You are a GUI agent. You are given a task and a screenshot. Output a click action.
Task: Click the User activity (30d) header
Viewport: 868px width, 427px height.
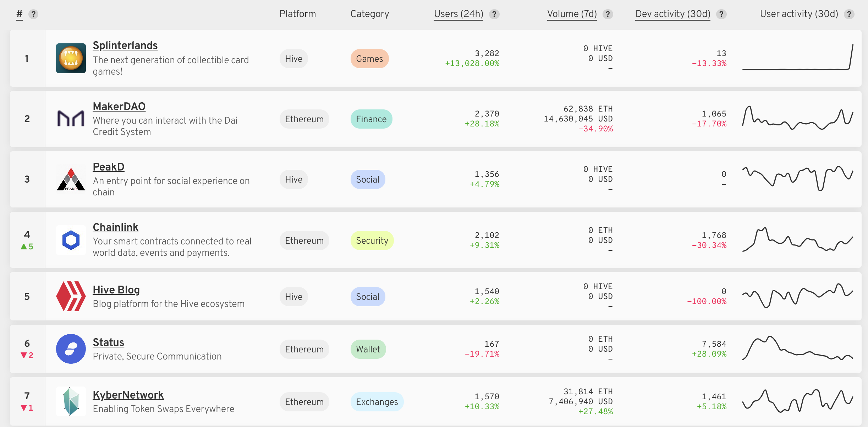click(x=799, y=14)
